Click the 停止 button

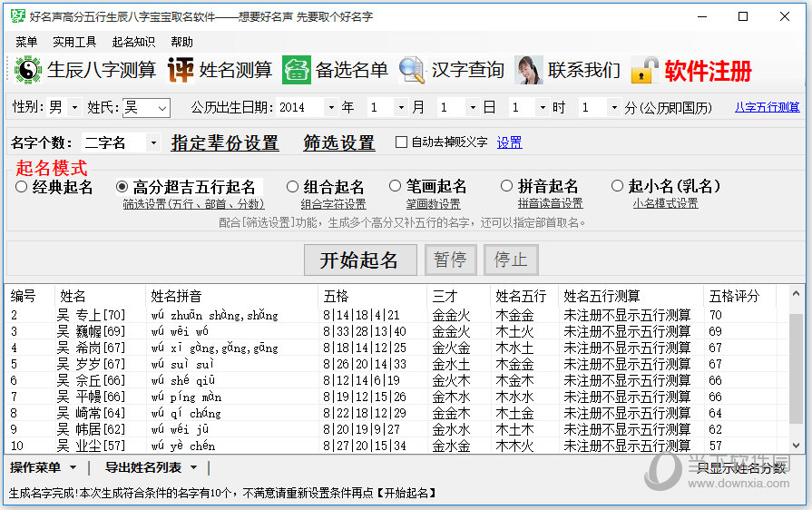pyautogui.click(x=511, y=260)
